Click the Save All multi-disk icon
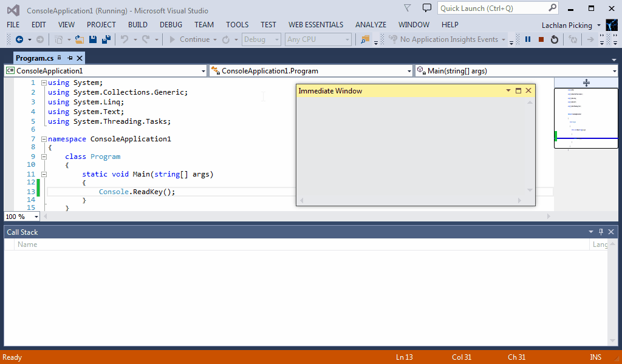The image size is (622, 364). (106, 39)
